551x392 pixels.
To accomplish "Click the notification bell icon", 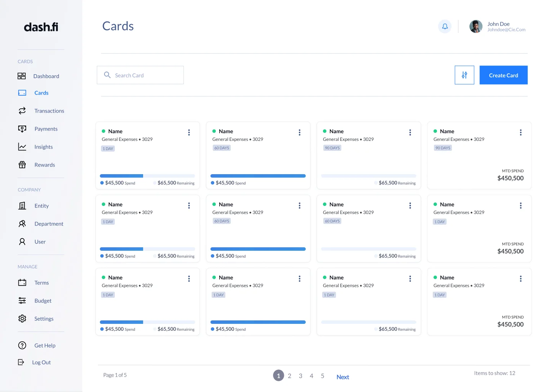I will coord(445,26).
